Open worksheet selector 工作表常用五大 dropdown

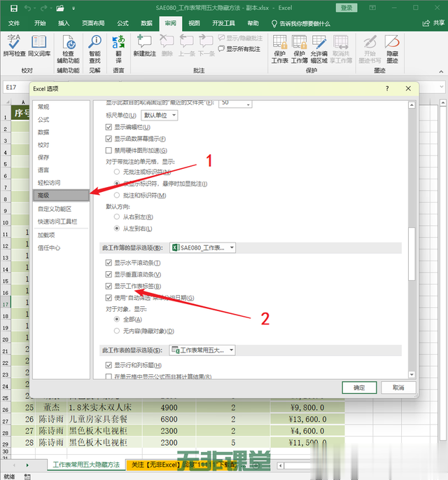[x=202, y=350]
